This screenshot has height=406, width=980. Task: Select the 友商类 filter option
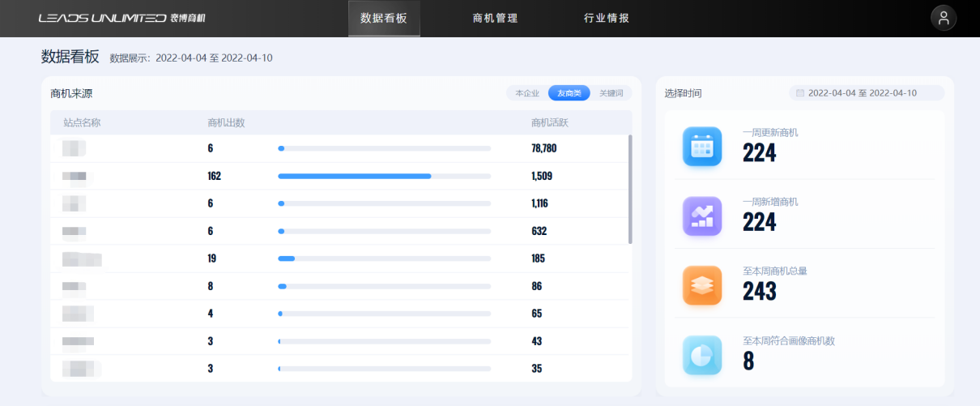(569, 93)
